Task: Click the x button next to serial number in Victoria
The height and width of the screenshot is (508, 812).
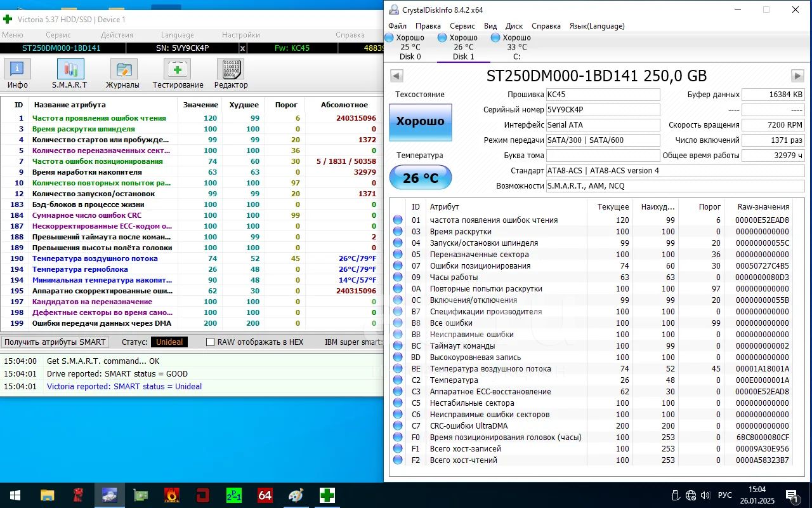Action: [242, 48]
